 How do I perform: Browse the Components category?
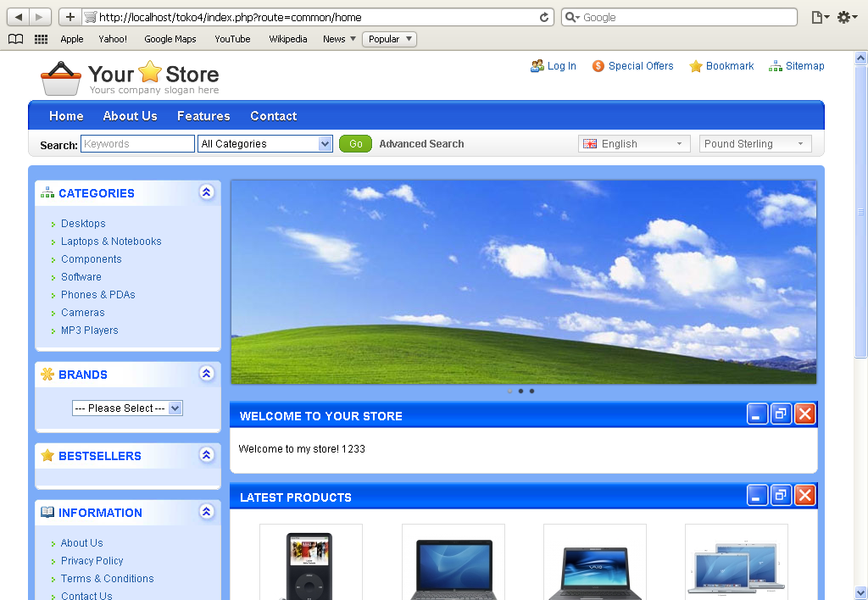(92, 259)
